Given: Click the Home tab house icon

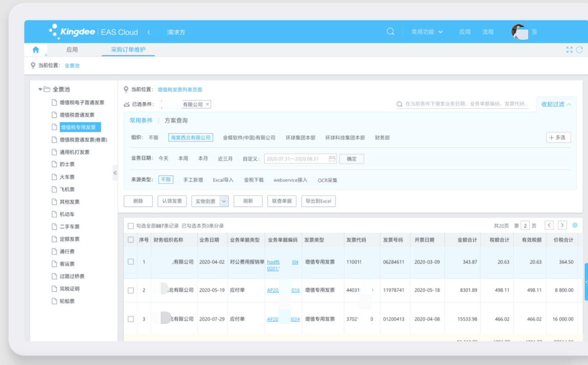Looking at the screenshot, I should (x=35, y=49).
